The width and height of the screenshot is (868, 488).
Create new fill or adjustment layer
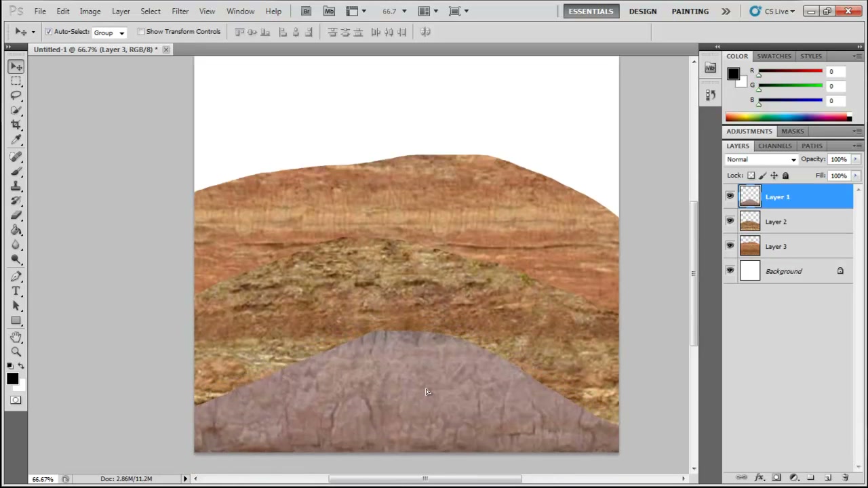pos(794,478)
